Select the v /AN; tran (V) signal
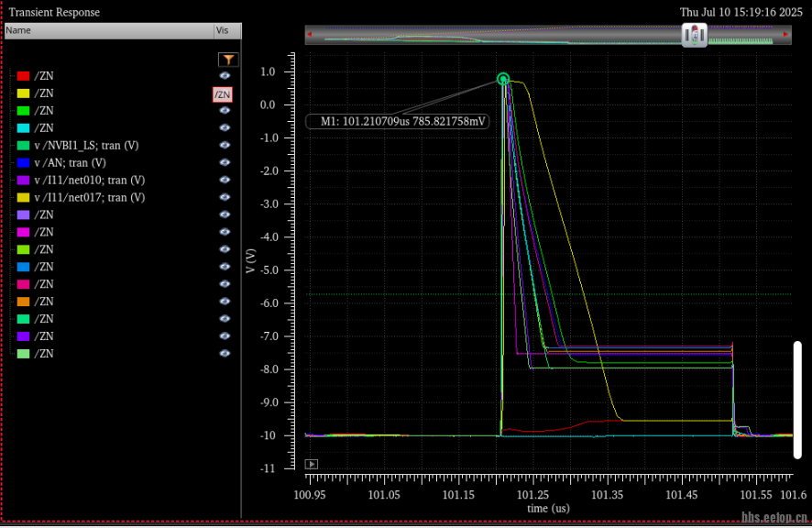 70,162
